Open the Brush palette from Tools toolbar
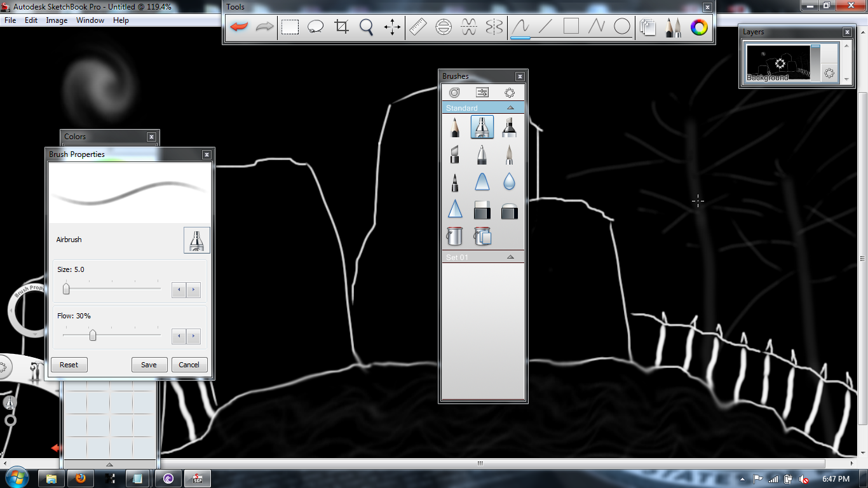 [674, 27]
